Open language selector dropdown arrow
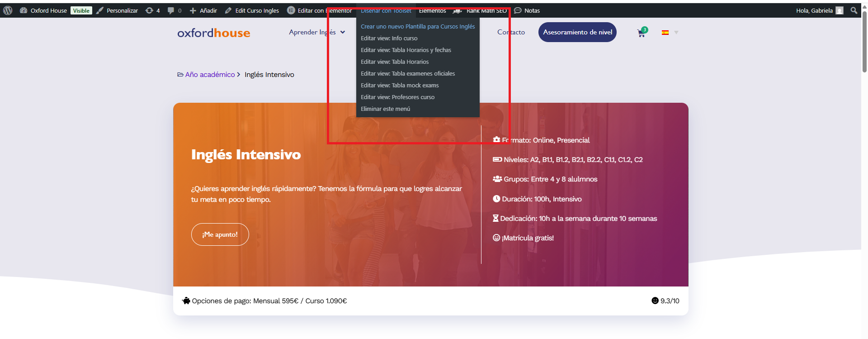Screen dimensions: 868x339 pyautogui.click(x=676, y=33)
